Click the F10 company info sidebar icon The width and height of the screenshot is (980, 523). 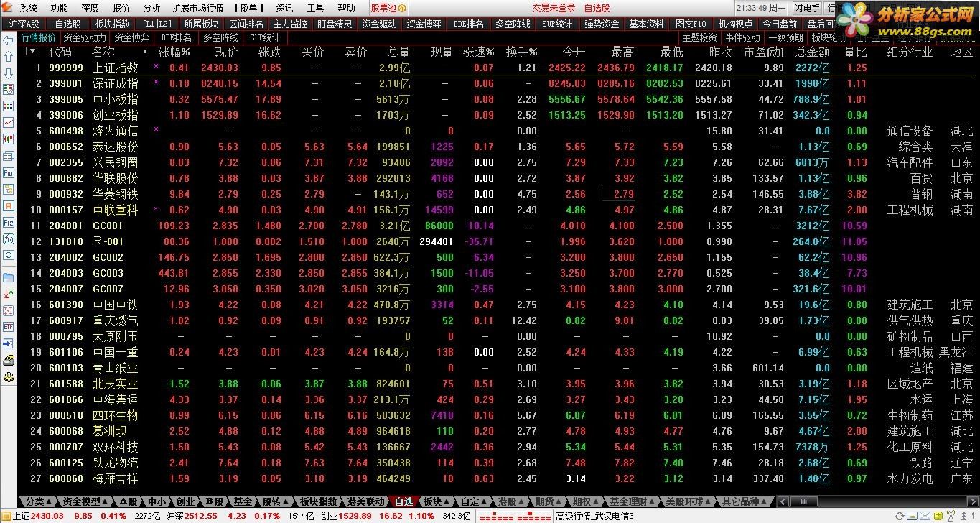8,173
